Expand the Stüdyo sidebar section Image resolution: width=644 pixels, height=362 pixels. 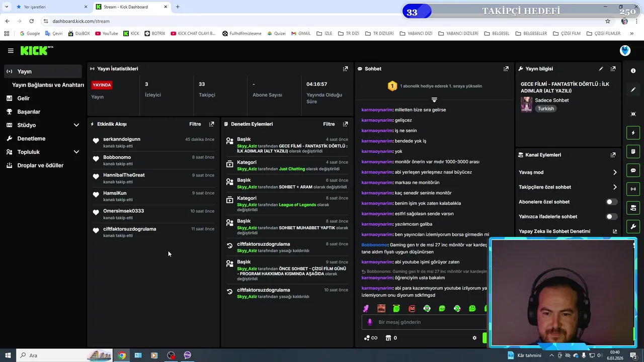click(x=76, y=125)
